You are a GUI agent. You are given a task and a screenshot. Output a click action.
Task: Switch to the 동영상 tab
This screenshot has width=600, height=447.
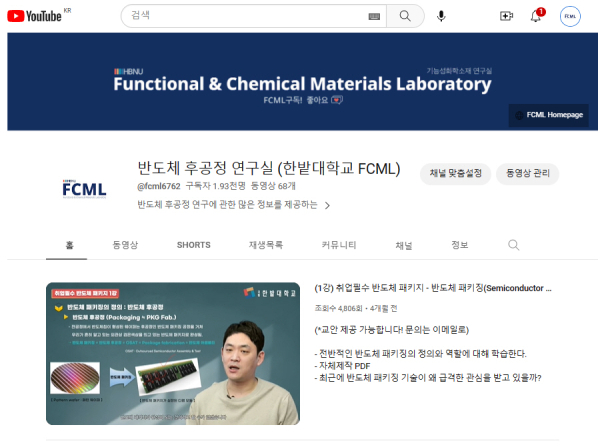[125, 245]
